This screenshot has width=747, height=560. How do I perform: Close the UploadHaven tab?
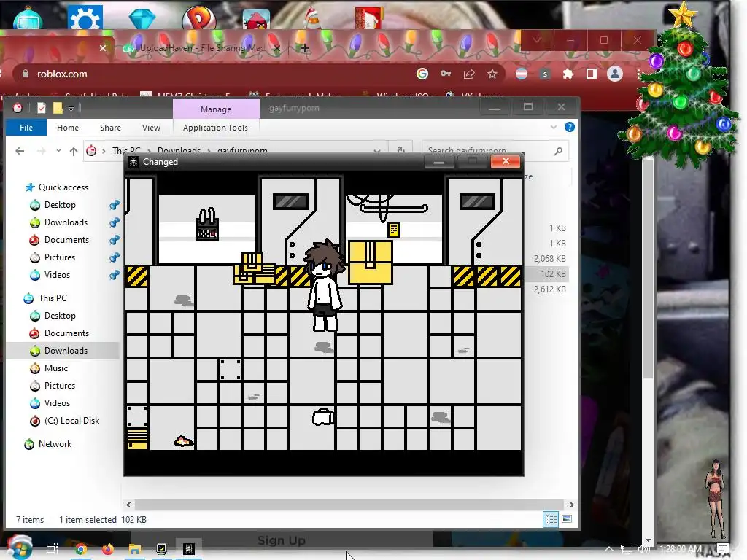277,48
